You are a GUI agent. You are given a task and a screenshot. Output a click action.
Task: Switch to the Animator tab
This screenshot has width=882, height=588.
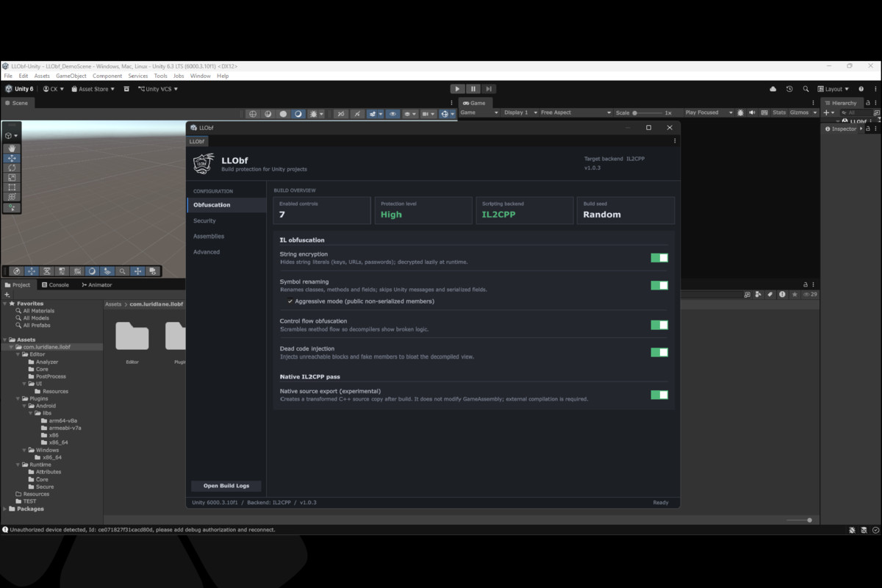pos(97,285)
